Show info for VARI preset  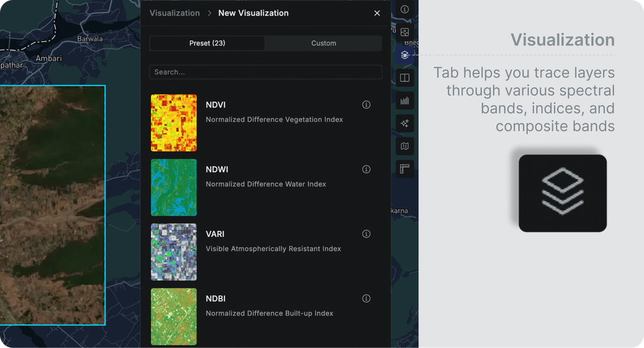click(x=367, y=234)
